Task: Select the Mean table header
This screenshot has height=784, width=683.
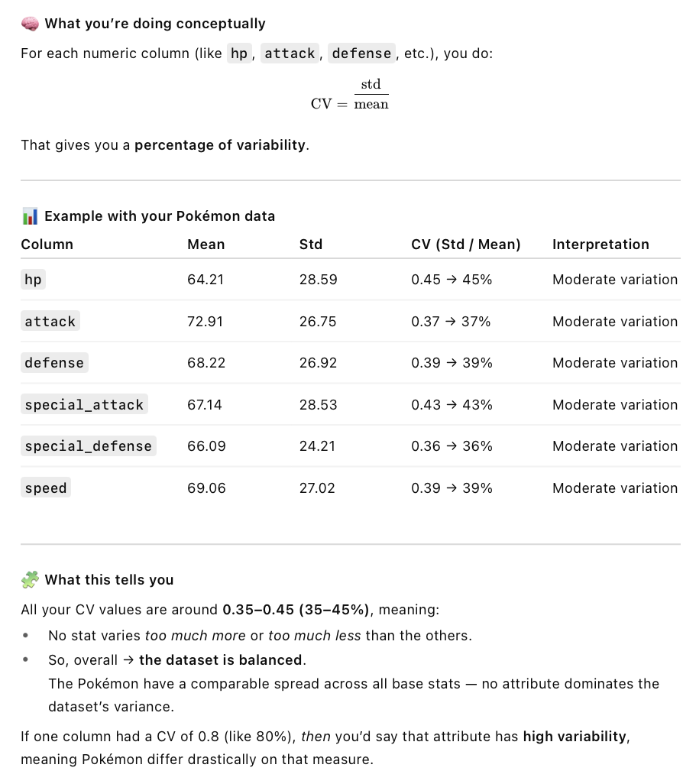Action: coord(206,244)
